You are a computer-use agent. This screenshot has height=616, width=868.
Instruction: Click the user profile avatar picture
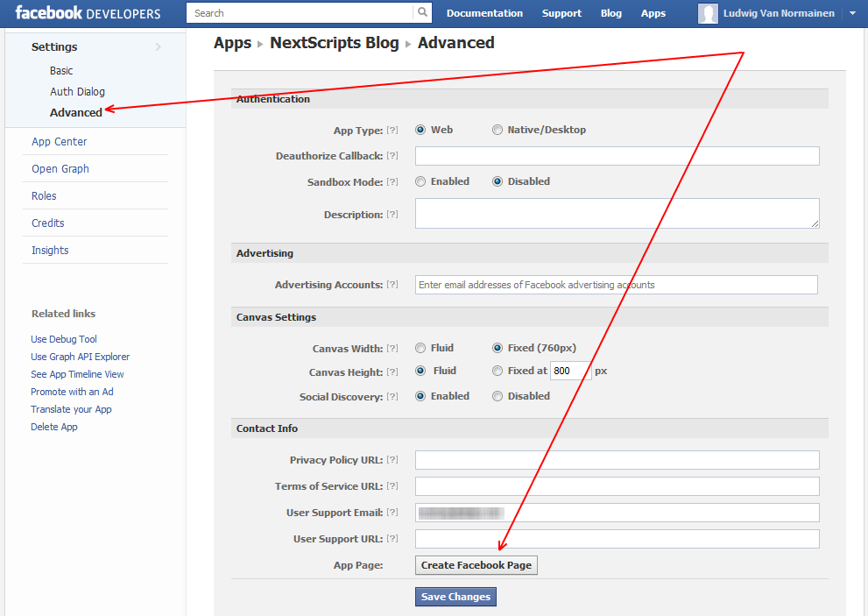click(708, 13)
